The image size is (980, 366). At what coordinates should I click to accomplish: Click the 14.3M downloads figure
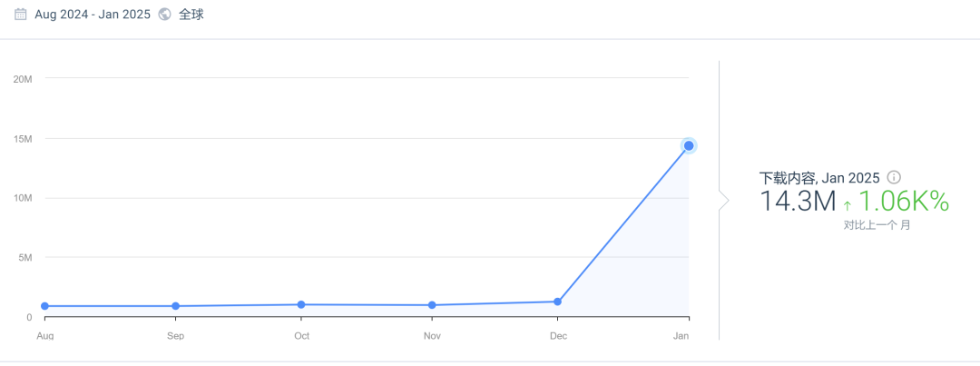tap(798, 202)
